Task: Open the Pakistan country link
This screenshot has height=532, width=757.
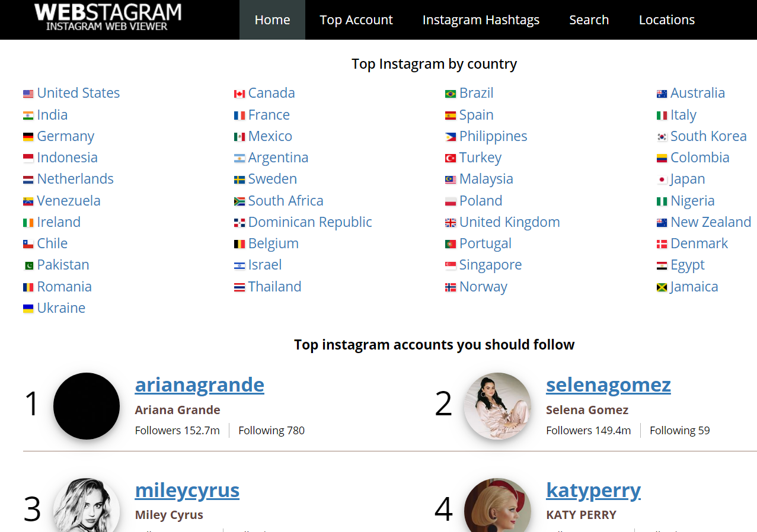Action: click(x=63, y=265)
